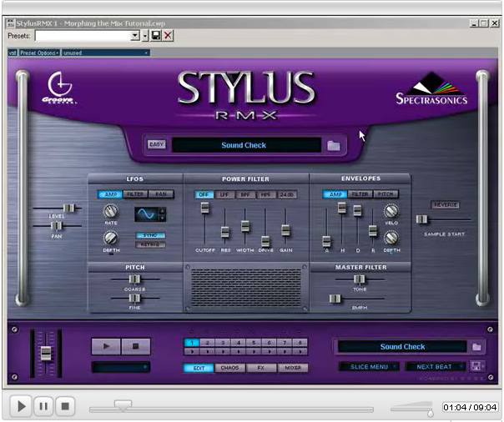The height and width of the screenshot is (422, 504).
Task: Click the master volume fader bottom left
Action: 46,354
